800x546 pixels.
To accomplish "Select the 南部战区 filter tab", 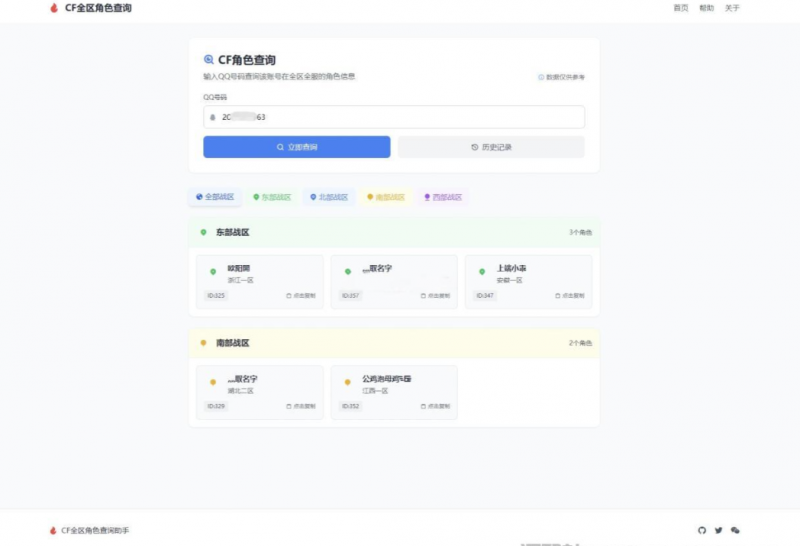I will pos(386,197).
